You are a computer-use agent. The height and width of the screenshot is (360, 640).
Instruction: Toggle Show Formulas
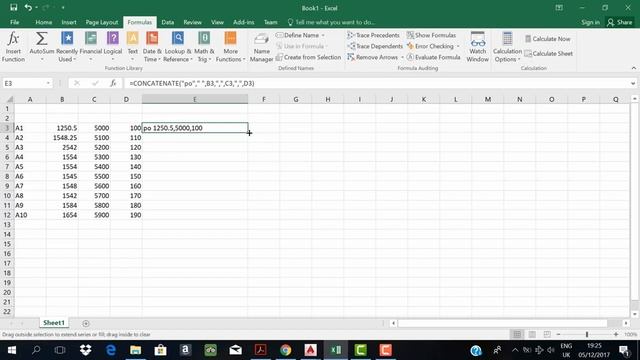pos(431,36)
